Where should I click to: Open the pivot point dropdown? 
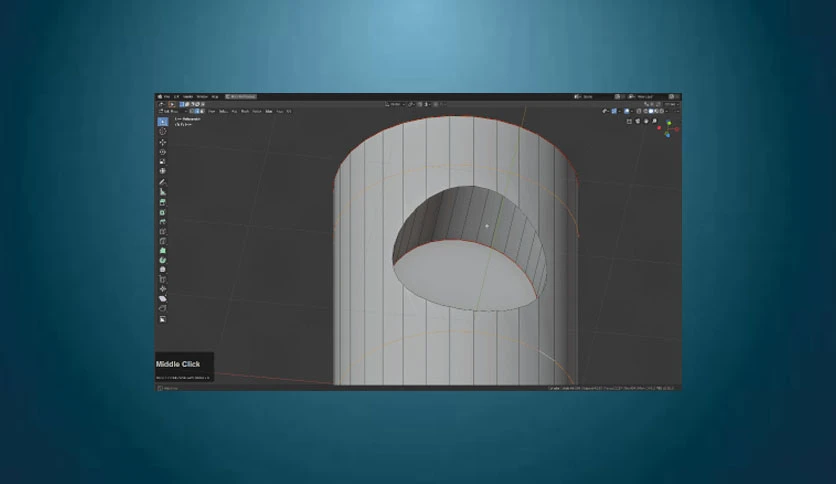412,104
